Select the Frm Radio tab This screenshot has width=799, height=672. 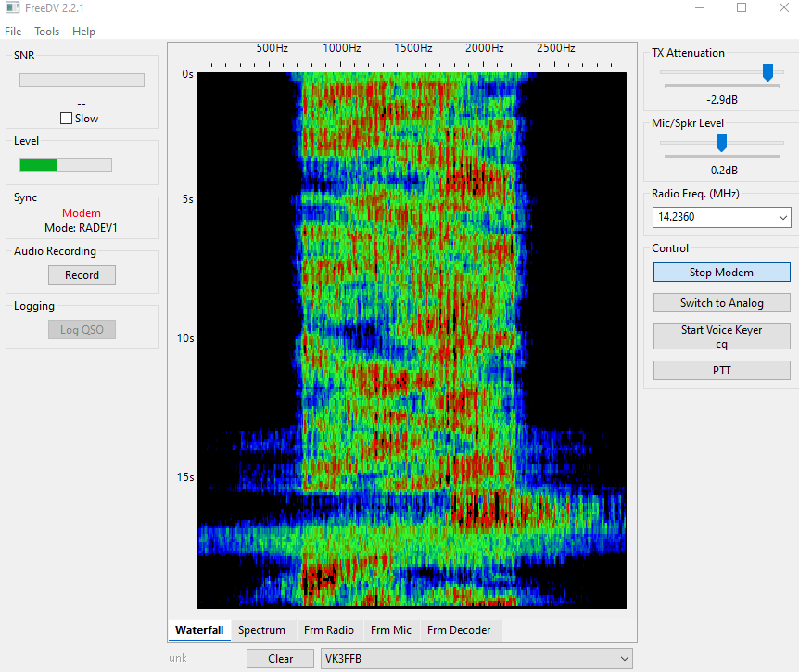coord(329,630)
